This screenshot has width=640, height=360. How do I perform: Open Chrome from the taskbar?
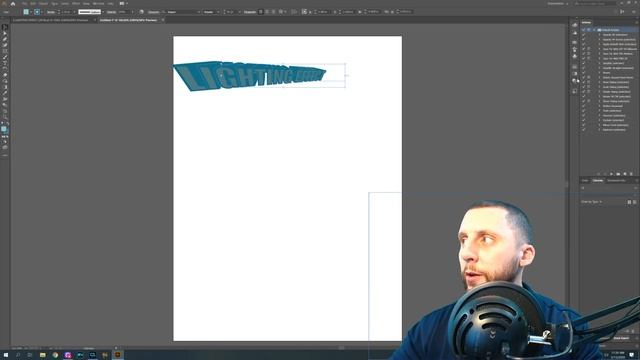click(x=55, y=355)
